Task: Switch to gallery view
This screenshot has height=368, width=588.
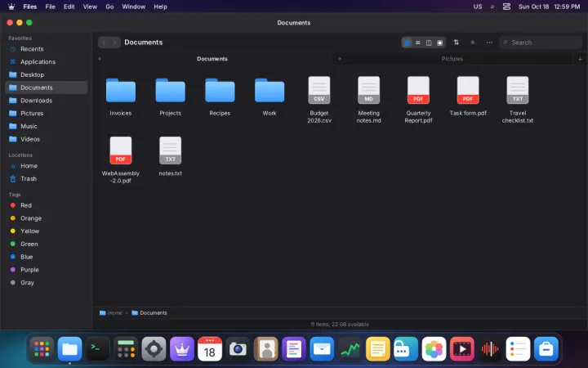Action: pos(440,43)
